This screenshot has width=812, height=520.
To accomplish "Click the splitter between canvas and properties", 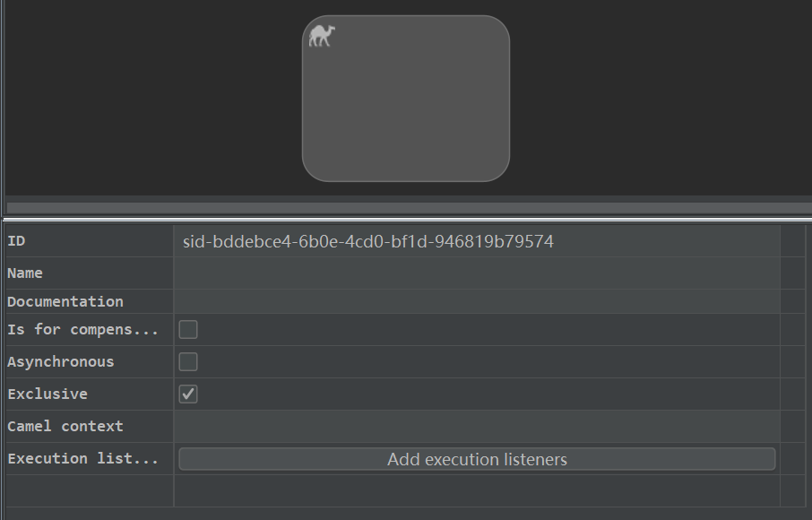I will tap(406, 220).
